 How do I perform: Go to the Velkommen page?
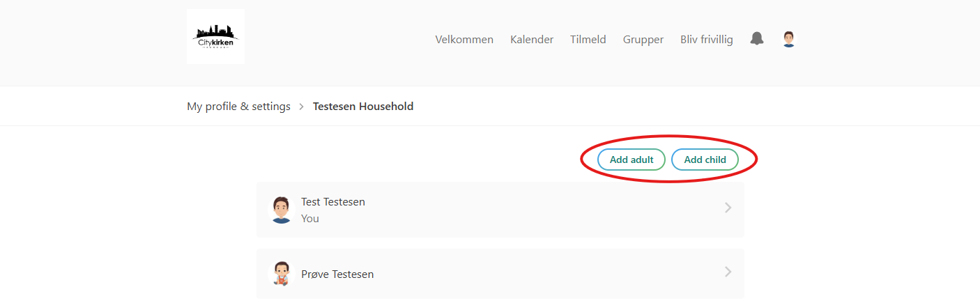pos(464,40)
